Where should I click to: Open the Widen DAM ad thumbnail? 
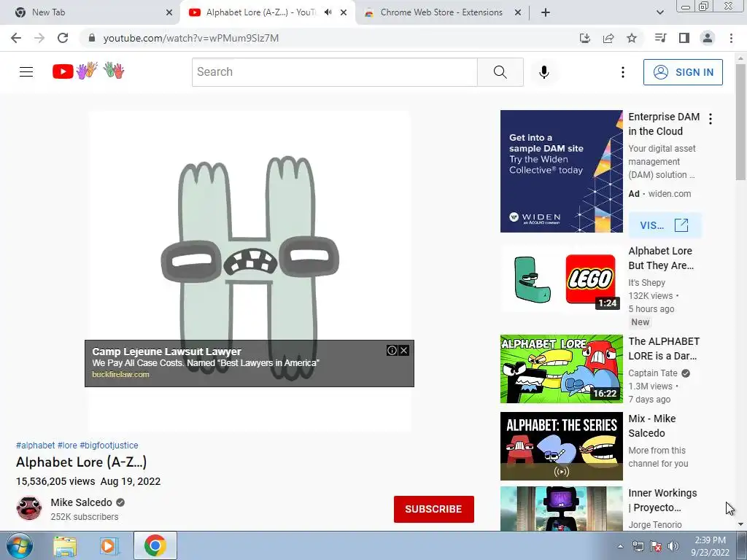[x=561, y=171]
